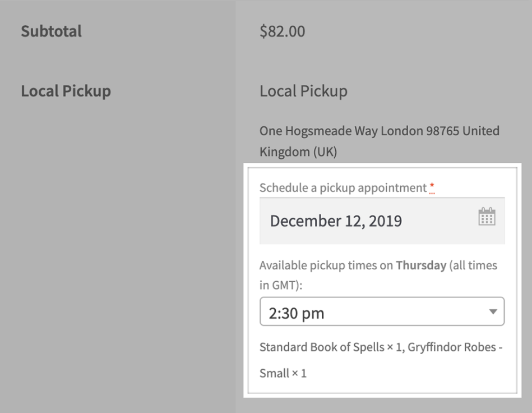Click the "in GMT):" timezone note
Viewport: 532px width, 413px height.
tap(281, 286)
